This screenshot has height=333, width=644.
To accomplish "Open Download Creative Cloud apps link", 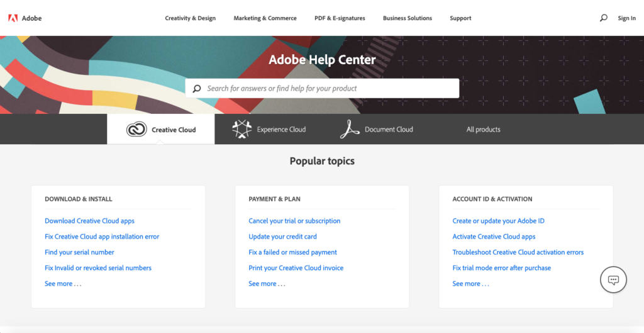I will [89, 221].
